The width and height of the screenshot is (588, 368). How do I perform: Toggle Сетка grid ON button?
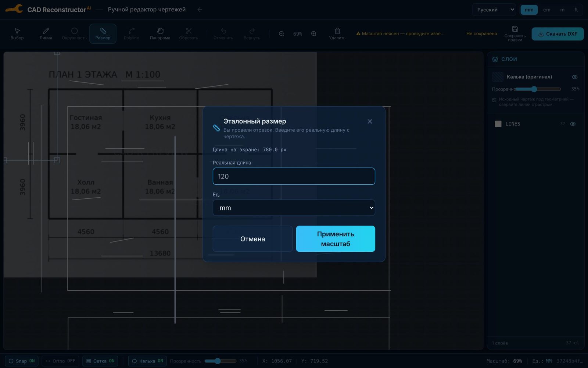(x=100, y=361)
